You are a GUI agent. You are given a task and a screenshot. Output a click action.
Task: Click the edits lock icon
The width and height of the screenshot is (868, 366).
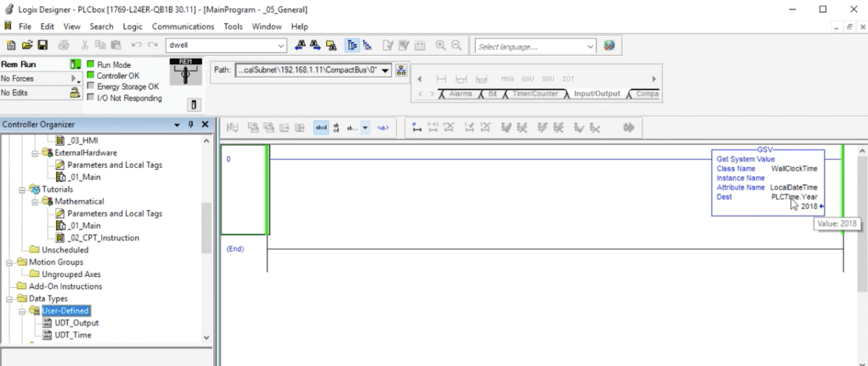click(75, 93)
